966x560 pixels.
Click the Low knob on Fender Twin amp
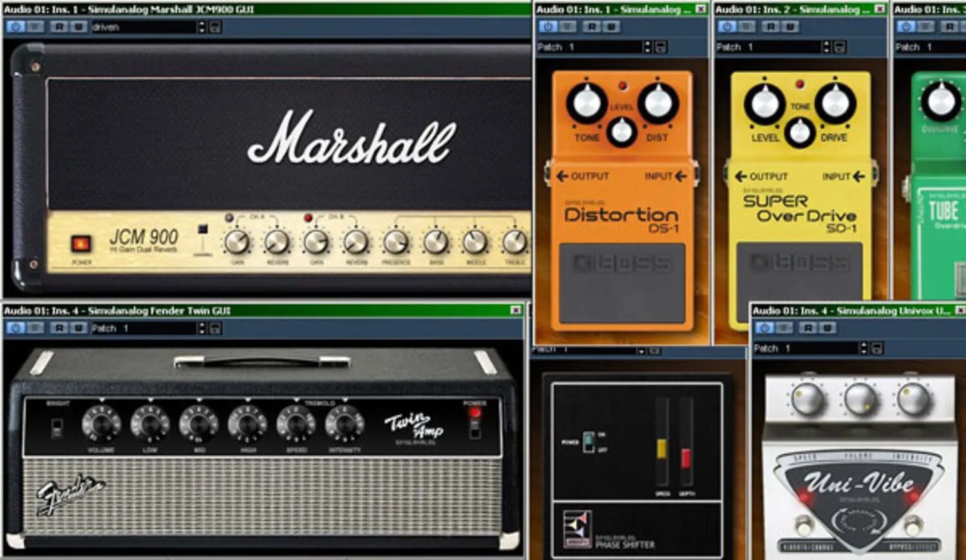(150, 424)
